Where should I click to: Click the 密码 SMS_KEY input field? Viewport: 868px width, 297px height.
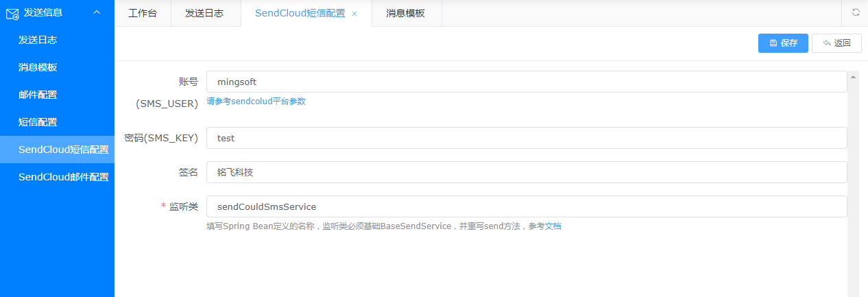pyautogui.click(x=526, y=138)
